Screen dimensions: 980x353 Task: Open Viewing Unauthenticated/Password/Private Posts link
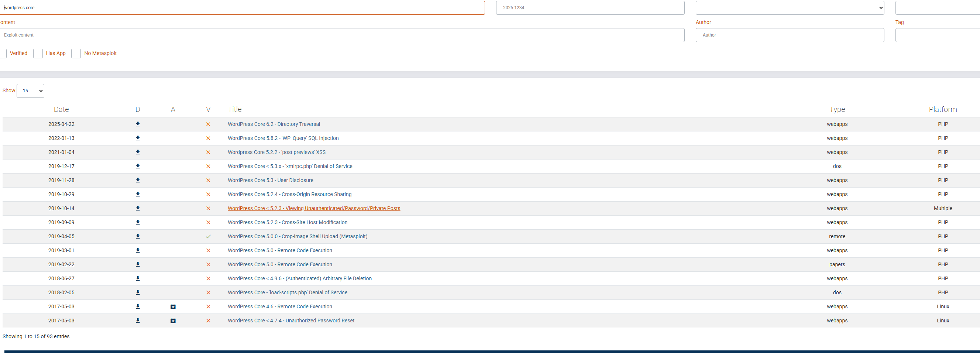coord(314,209)
